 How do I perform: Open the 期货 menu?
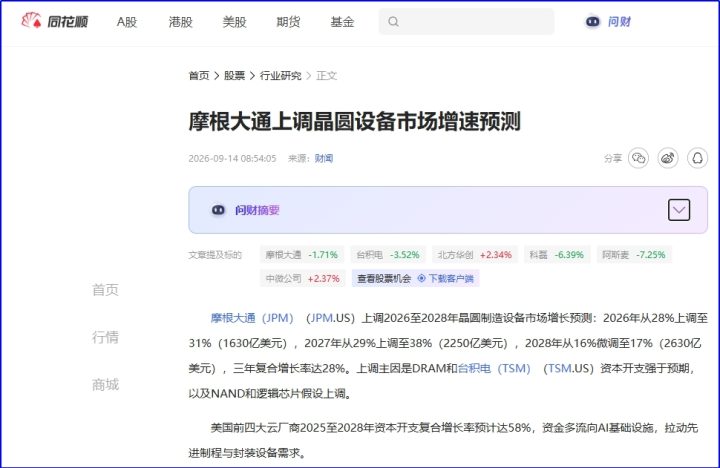coord(288,22)
